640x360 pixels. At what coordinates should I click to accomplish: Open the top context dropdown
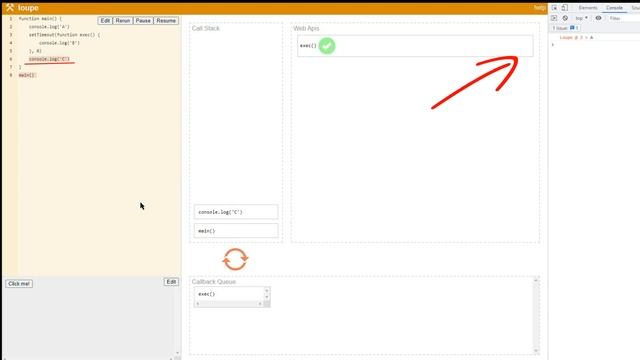582,18
